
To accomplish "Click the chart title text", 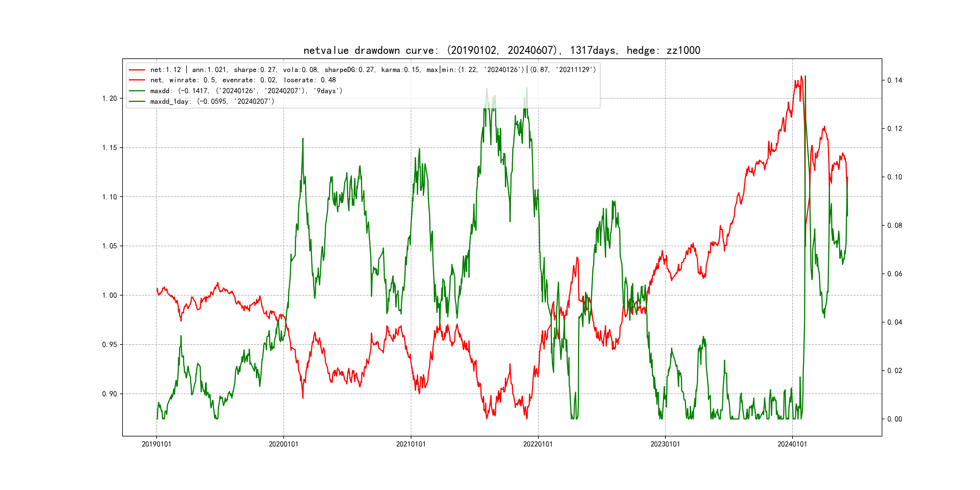I will 501,50.
